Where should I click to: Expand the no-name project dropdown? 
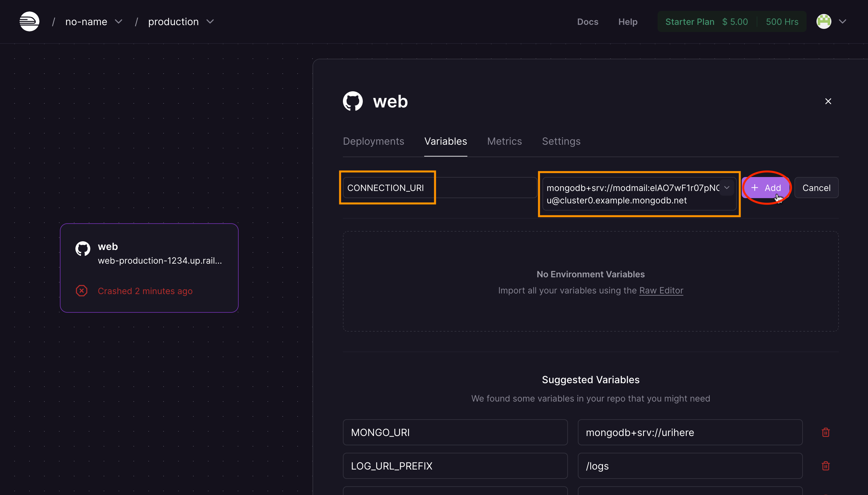(119, 21)
